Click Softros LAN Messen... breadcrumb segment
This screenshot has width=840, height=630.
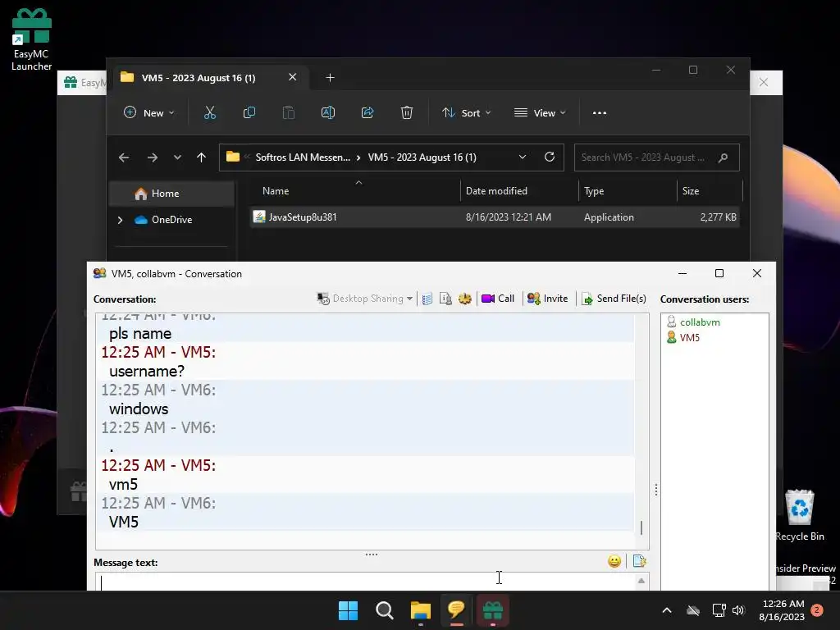303,157
